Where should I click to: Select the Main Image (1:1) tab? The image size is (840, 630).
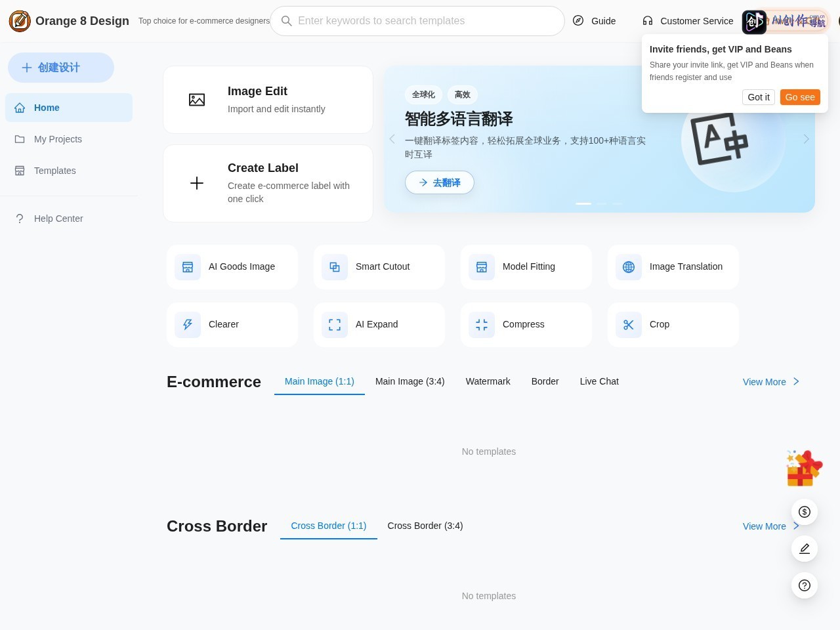click(x=320, y=381)
